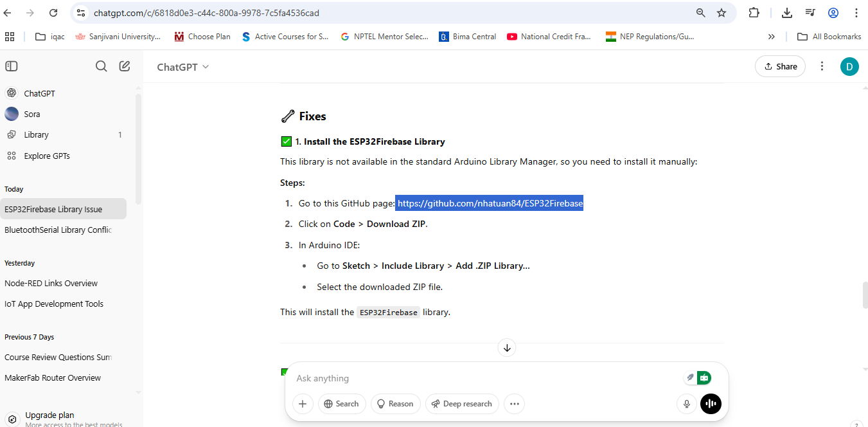Open the Sanjivani University bookmark
The height and width of the screenshot is (427, 868).
(118, 37)
